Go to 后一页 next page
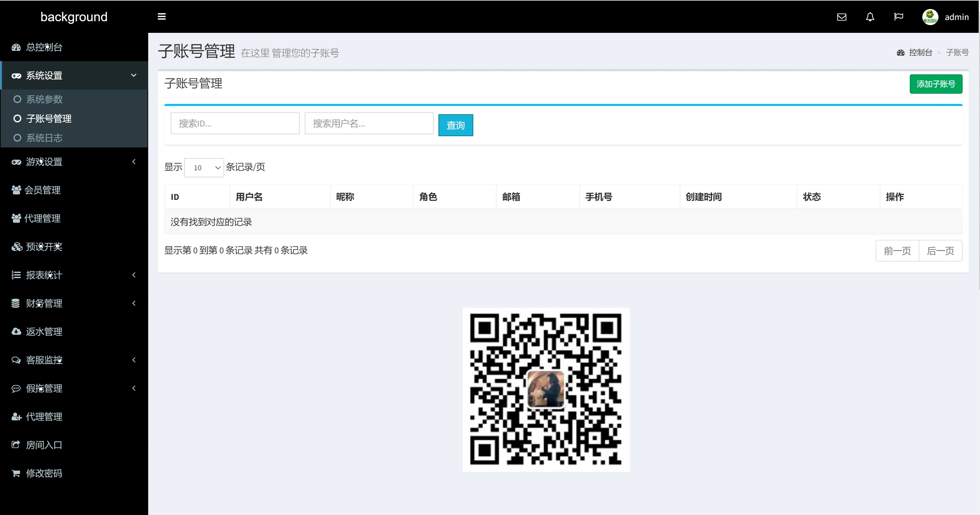 940,251
